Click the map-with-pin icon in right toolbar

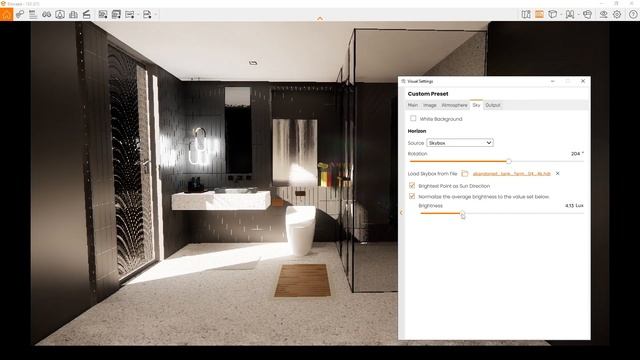click(526, 15)
